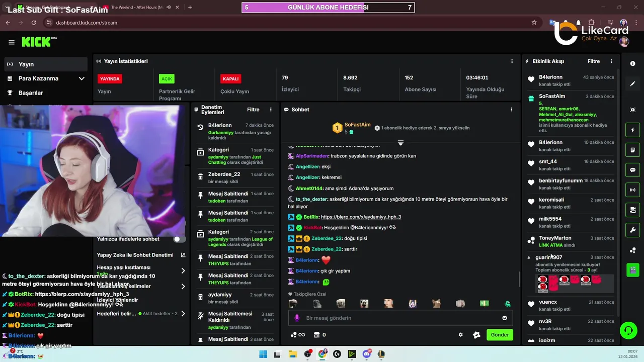The image size is (644, 362).
Task: Click the badge icon next to Gönder
Action: point(477,335)
